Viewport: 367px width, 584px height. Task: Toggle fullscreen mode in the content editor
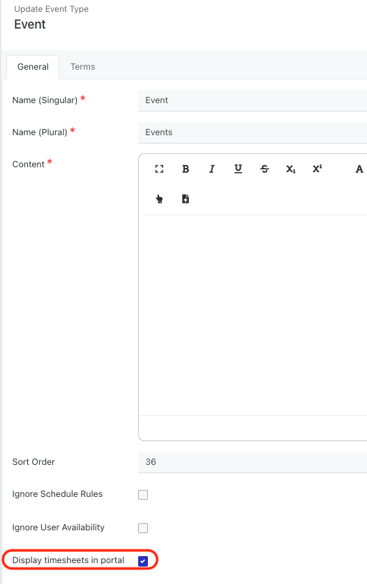point(159,169)
